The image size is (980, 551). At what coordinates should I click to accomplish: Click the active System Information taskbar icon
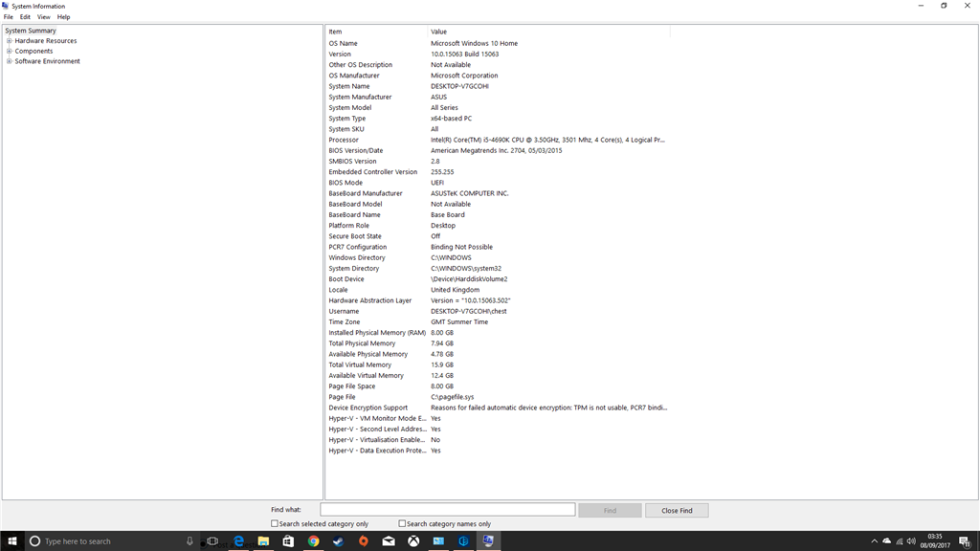pos(488,541)
